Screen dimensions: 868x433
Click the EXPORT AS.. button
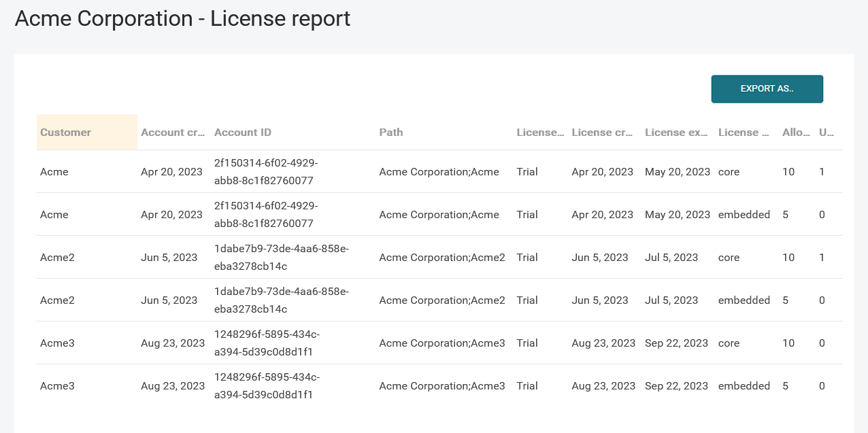click(x=767, y=89)
